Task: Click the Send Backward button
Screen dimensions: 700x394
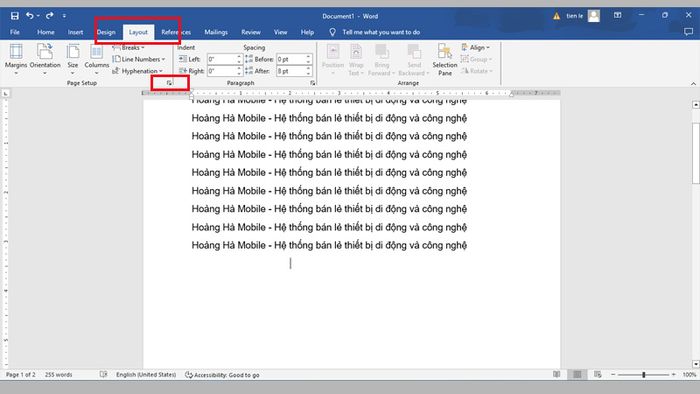Action: click(x=414, y=60)
